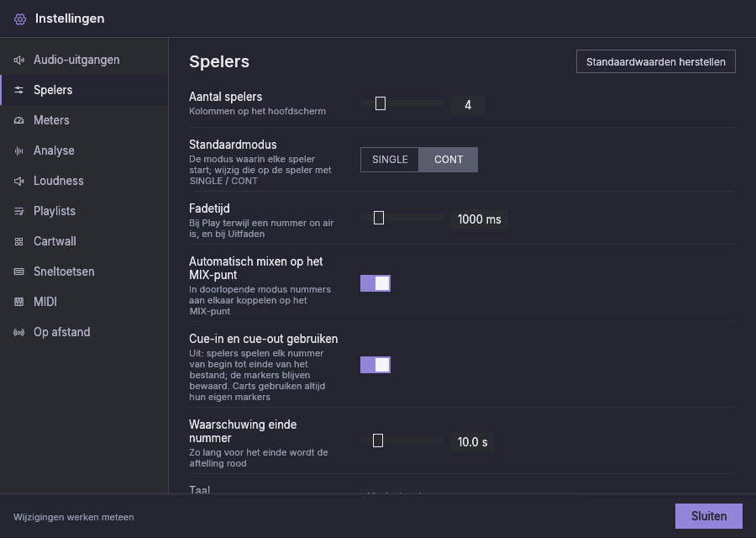The image size is (756, 538).
Task: Open the Op afstand settings label
Action: [x=61, y=332]
